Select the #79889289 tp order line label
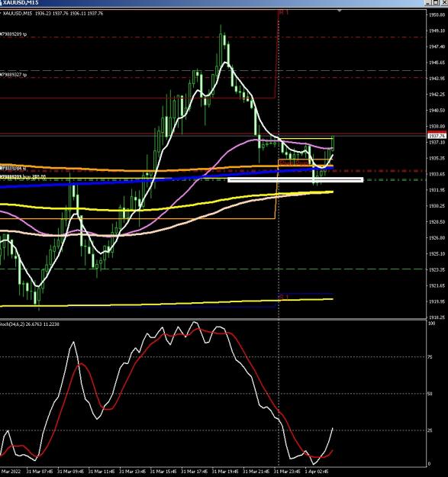448x477 pixels. coord(14,34)
